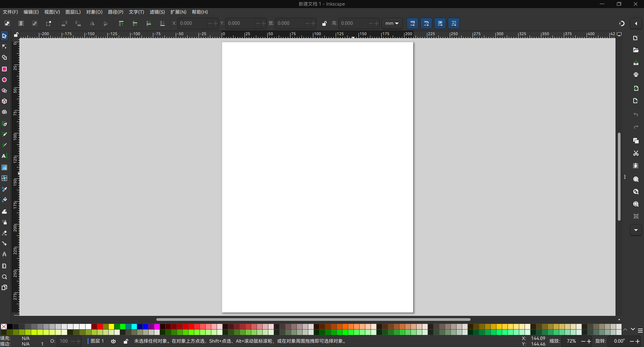Select the rectangle tool
The height and width of the screenshot is (347, 644).
[4, 69]
